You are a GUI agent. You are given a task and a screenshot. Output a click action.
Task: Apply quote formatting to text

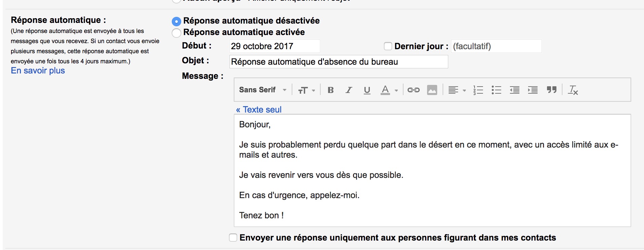(552, 90)
